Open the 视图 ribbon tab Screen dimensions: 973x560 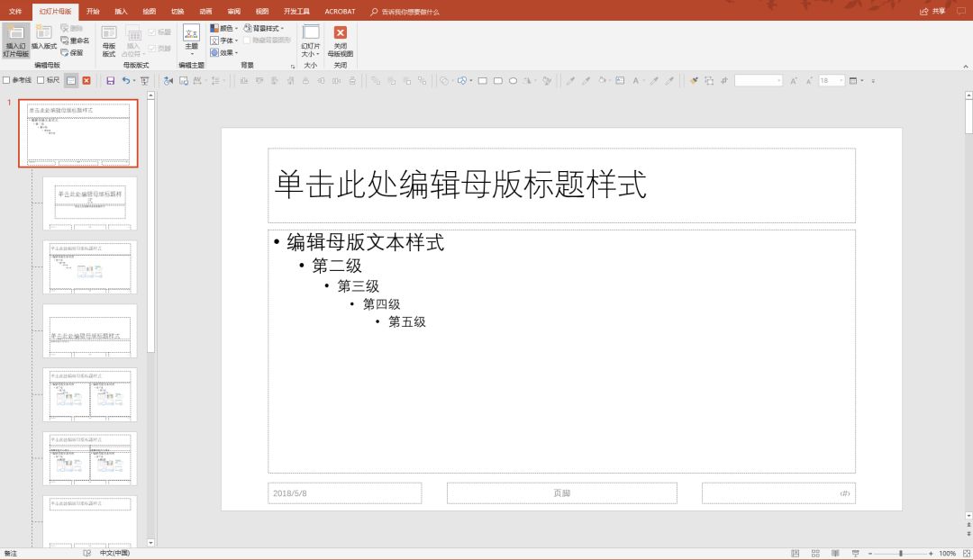point(261,12)
